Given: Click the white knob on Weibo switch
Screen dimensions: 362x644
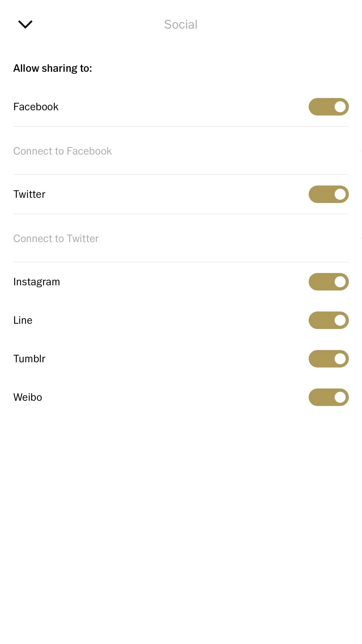Looking at the screenshot, I should pyautogui.click(x=340, y=397).
